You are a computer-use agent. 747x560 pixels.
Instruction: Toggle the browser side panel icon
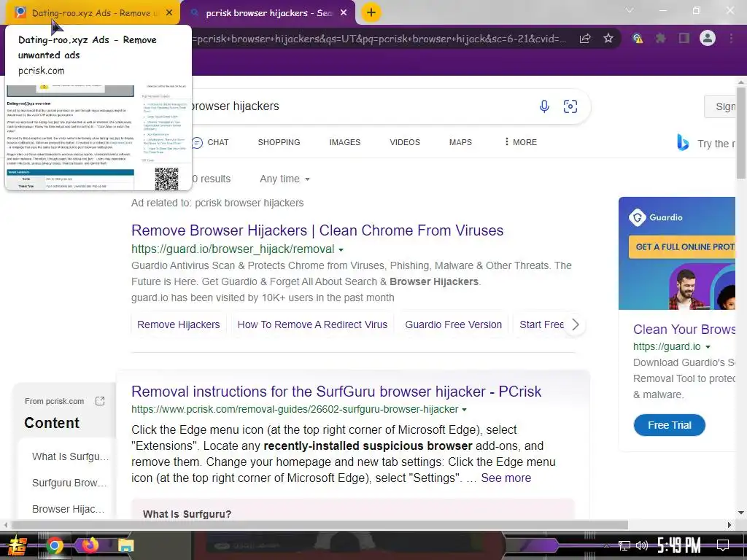point(684,38)
